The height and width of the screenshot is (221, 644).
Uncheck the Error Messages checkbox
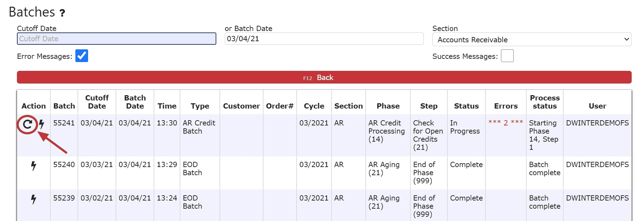82,56
